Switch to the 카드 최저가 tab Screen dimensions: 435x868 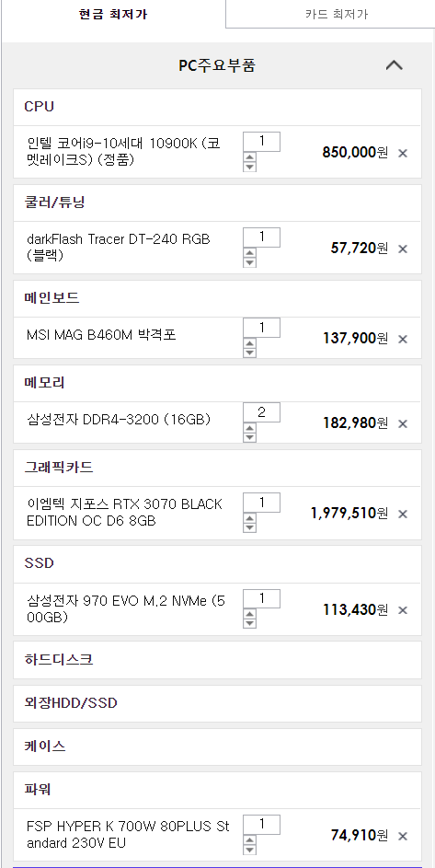[336, 14]
